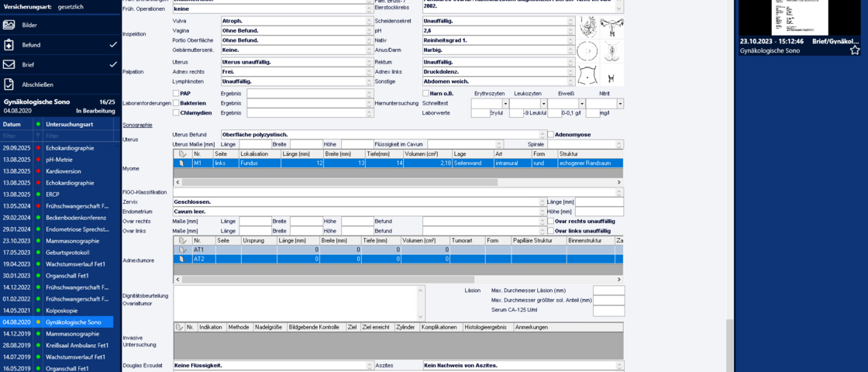Screen dimensions: 868x372
Task: Open the Leukozyten Schnelltest dropdown
Action: tap(543, 103)
